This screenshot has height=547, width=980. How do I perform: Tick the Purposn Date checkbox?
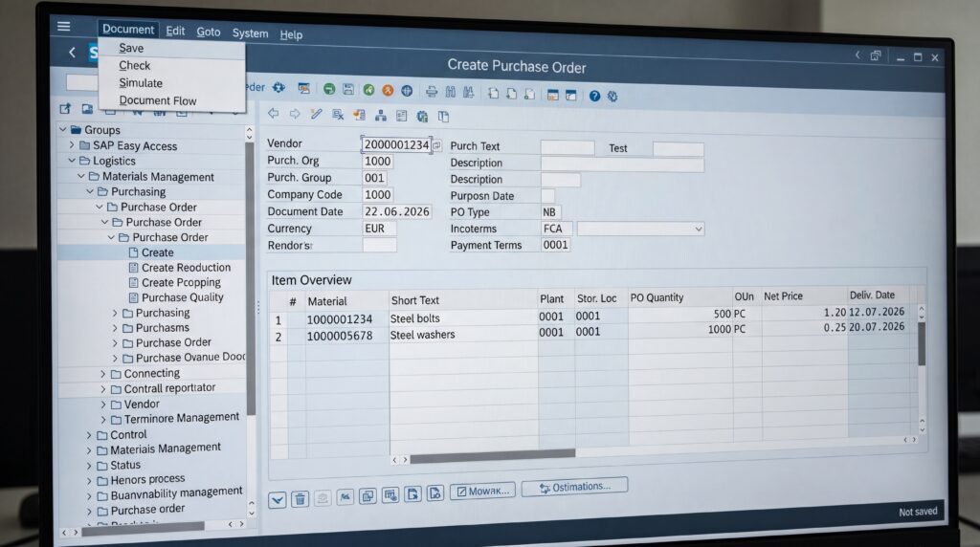coord(547,195)
